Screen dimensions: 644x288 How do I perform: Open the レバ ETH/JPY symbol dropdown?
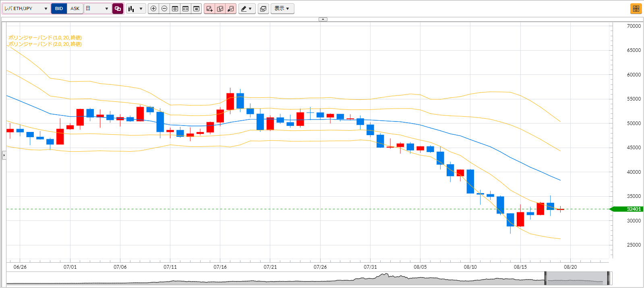point(26,8)
